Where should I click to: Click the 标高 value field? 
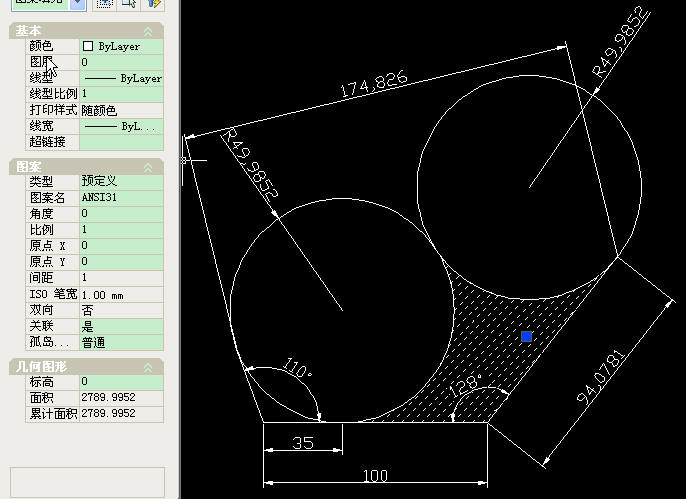tap(121, 382)
